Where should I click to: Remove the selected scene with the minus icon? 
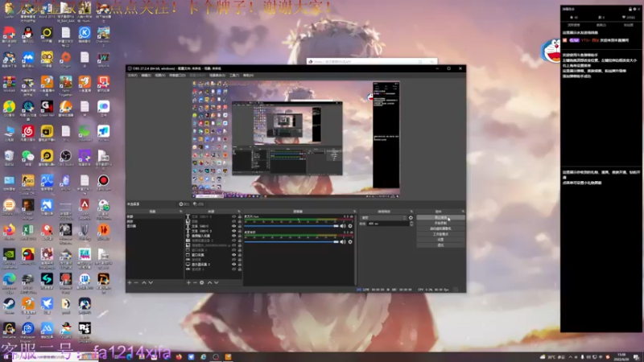click(136, 282)
